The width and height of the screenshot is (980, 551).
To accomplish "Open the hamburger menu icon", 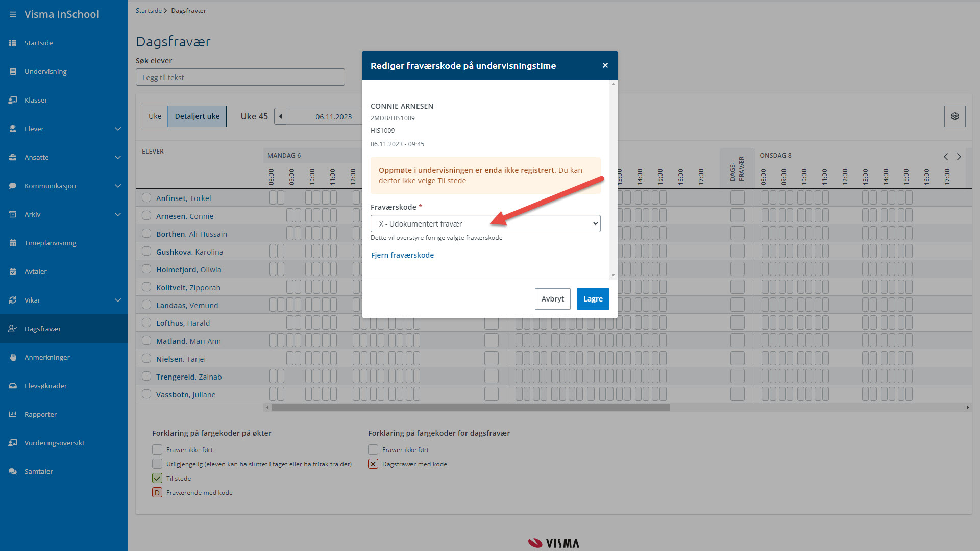I will coord(13,14).
